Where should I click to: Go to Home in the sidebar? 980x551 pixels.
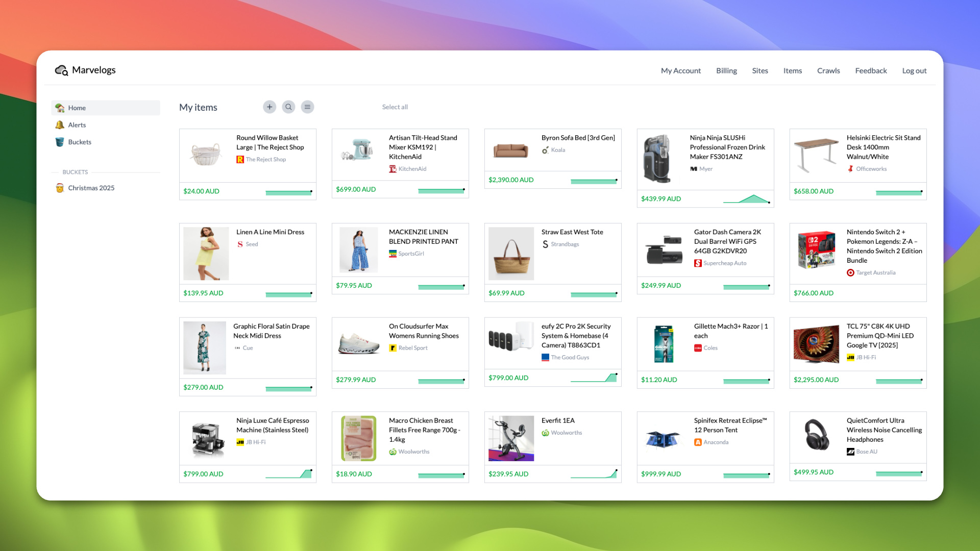pos(77,108)
